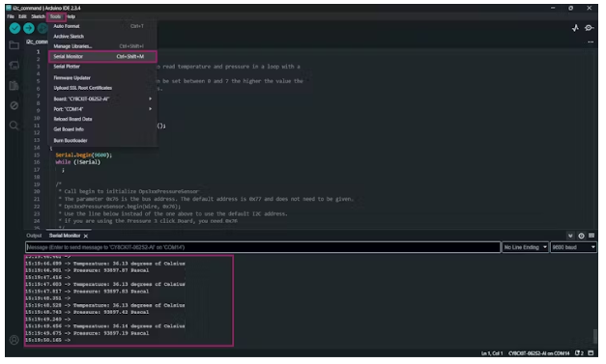Toggle timestamp display in Serial Monitor
The height and width of the screenshot is (364, 606).
(x=581, y=236)
